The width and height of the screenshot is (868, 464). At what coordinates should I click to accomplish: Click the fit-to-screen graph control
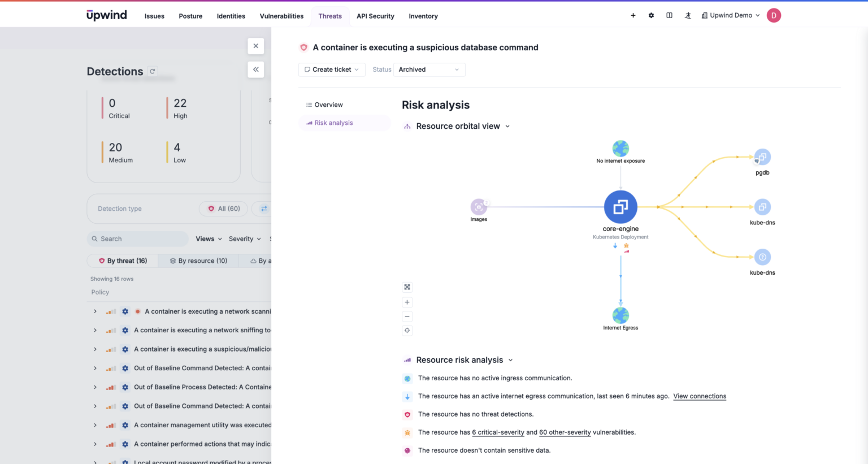tap(407, 287)
